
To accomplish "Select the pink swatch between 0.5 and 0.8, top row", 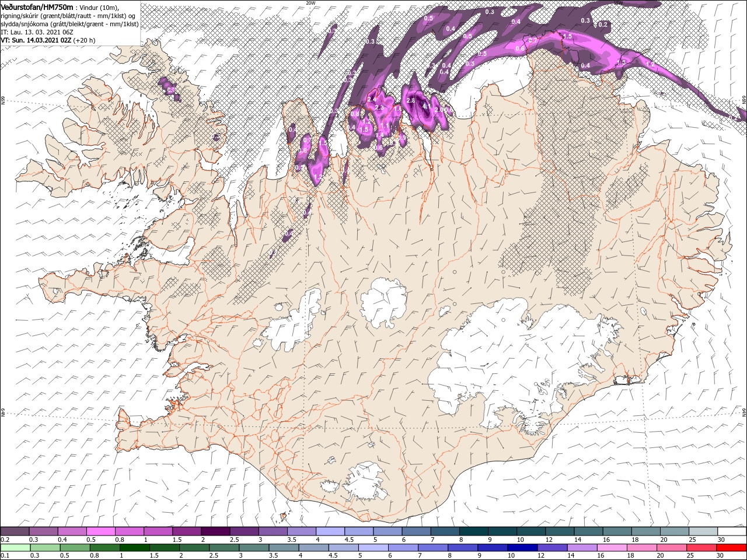I will pyautogui.click(x=100, y=531).
